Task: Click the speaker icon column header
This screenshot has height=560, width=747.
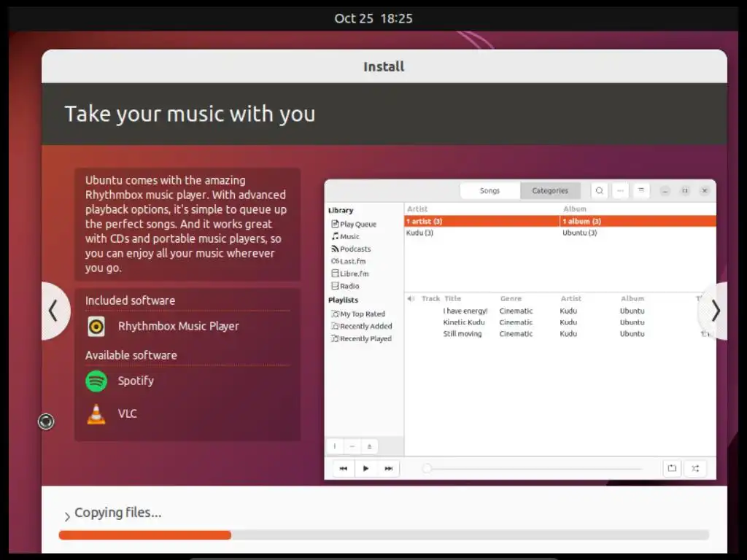Action: point(411,298)
